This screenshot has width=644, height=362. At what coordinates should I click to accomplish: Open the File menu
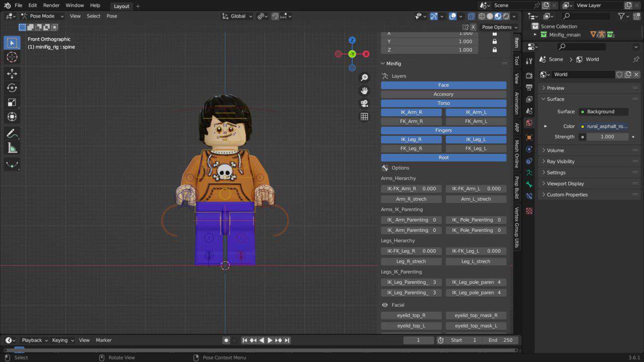pyautogui.click(x=18, y=6)
